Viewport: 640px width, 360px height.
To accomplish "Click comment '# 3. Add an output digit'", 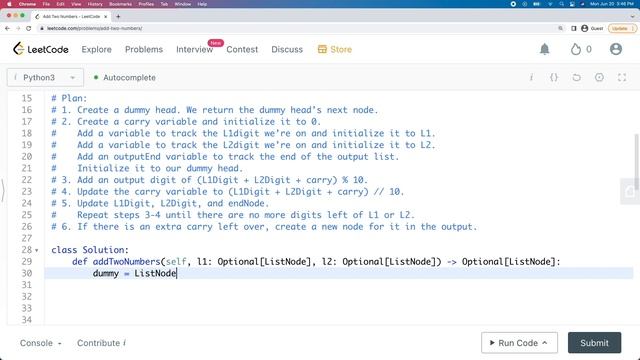I will point(209,180).
